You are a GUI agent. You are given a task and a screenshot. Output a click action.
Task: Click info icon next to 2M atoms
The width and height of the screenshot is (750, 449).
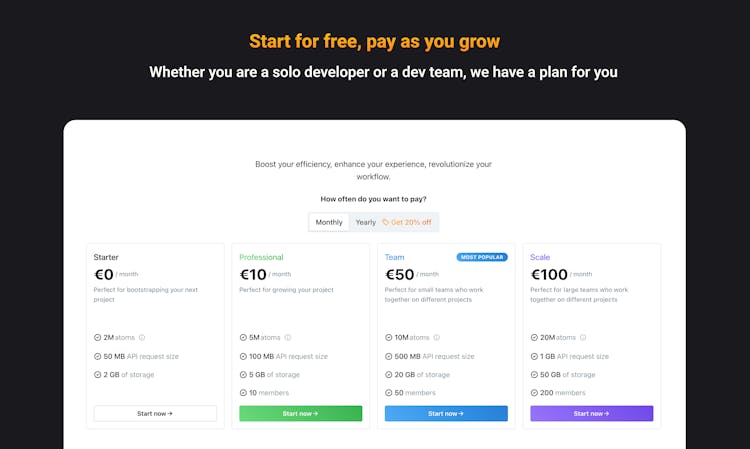tap(142, 338)
